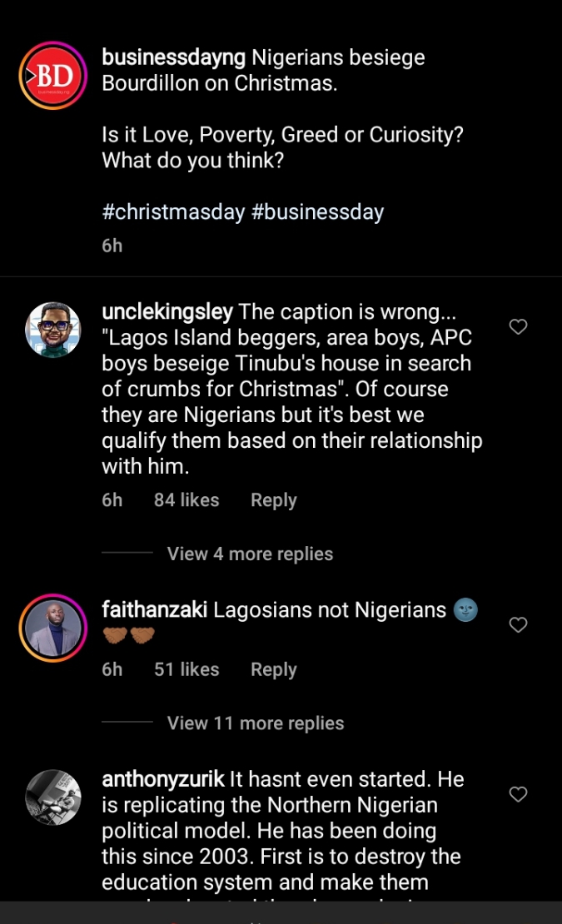Image resolution: width=562 pixels, height=924 pixels.
Task: Open the unclekingsley username link
Action: point(167,311)
